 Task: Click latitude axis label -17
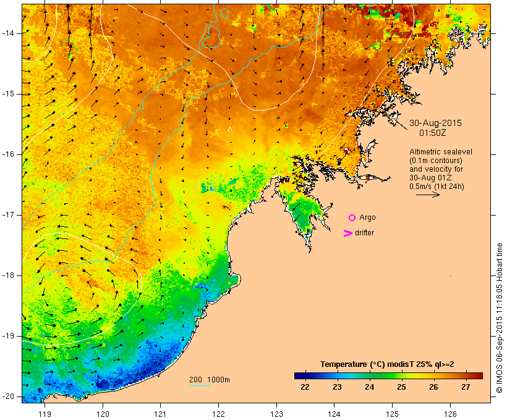click(7, 215)
